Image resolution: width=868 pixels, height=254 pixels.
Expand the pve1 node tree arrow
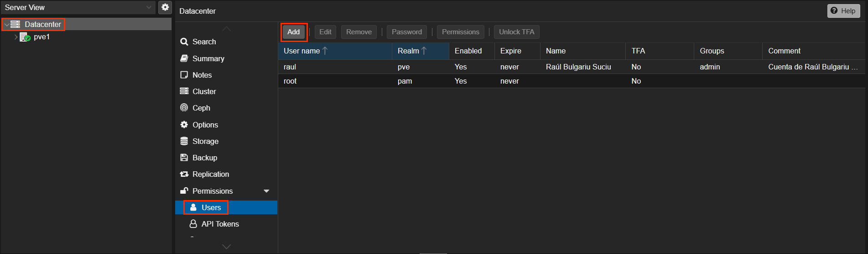pyautogui.click(x=16, y=37)
